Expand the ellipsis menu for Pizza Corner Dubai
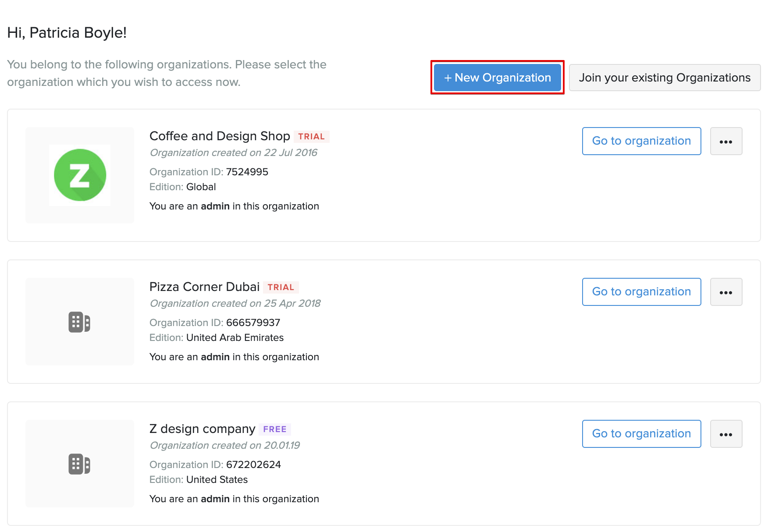 725,292
